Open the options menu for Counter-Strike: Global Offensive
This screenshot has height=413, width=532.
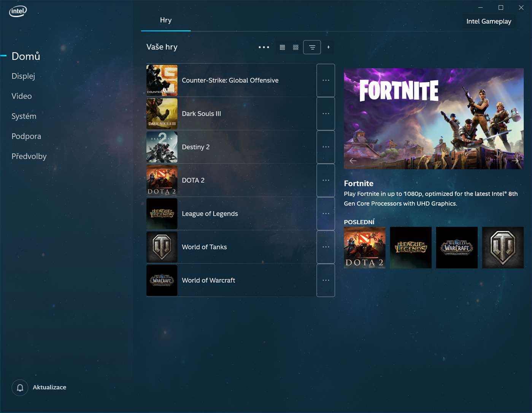pos(326,80)
